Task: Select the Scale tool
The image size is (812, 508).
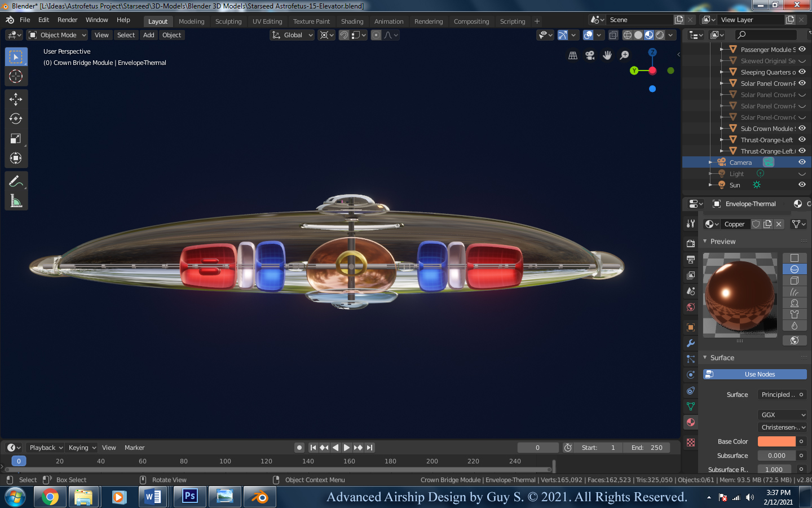Action: pyautogui.click(x=16, y=139)
